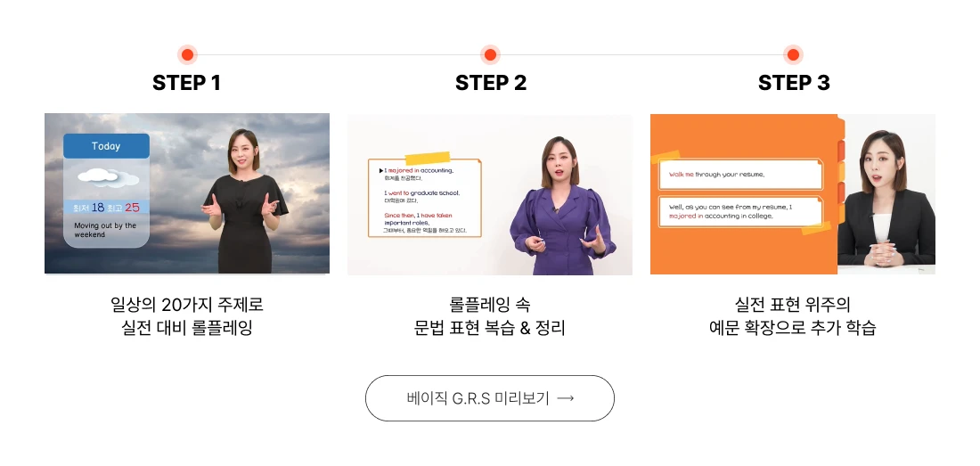Select the STEP 1 heading
Viewport: 980px width, 466px height.
[187, 83]
